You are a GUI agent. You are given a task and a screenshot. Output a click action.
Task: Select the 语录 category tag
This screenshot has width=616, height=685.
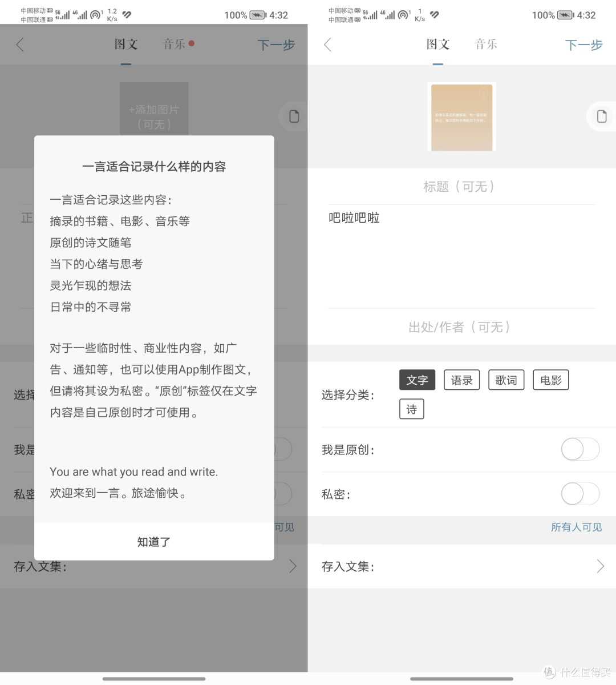(462, 380)
